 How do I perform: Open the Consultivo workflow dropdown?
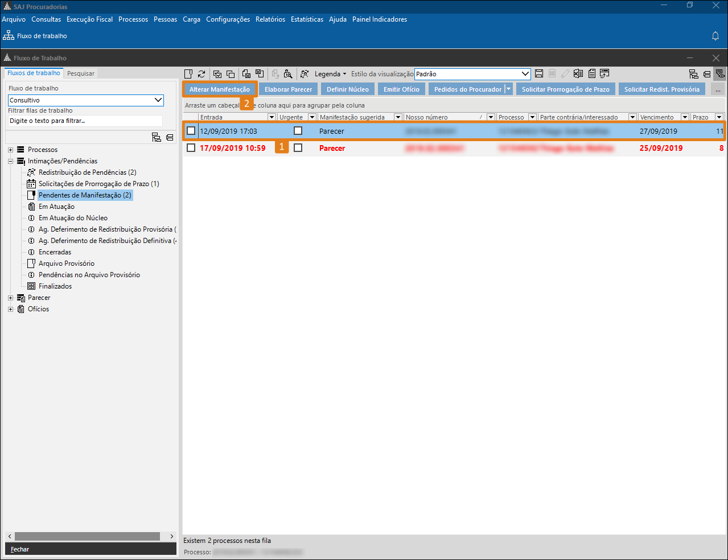(158, 100)
